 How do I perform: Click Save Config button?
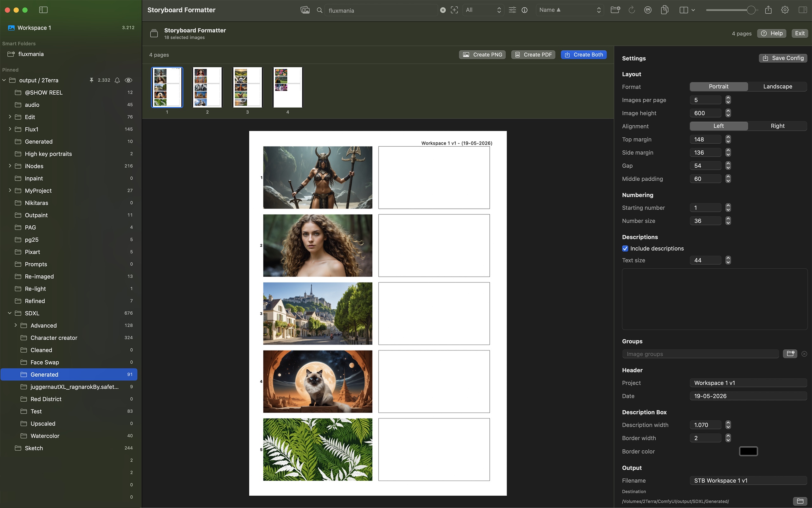pos(783,58)
